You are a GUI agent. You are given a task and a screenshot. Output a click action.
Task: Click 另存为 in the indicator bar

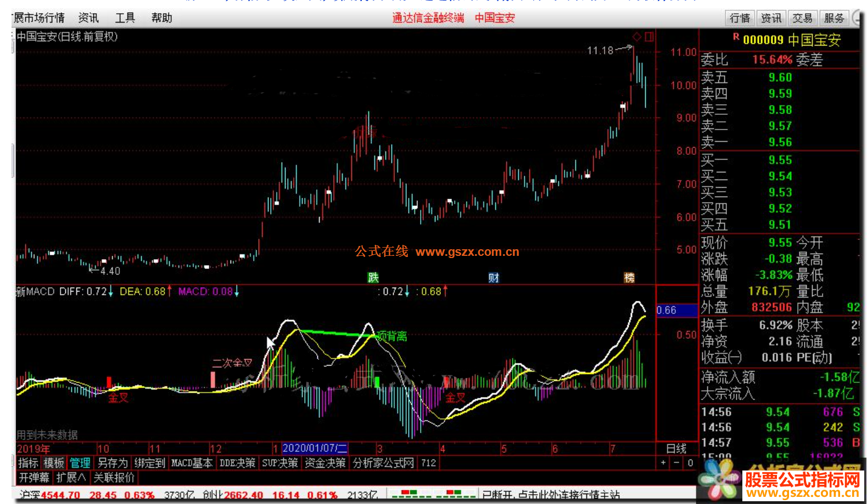tap(113, 463)
